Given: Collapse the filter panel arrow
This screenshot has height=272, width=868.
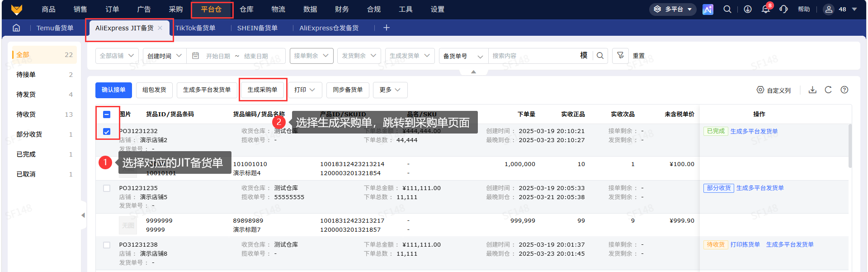Looking at the screenshot, I should [473, 72].
